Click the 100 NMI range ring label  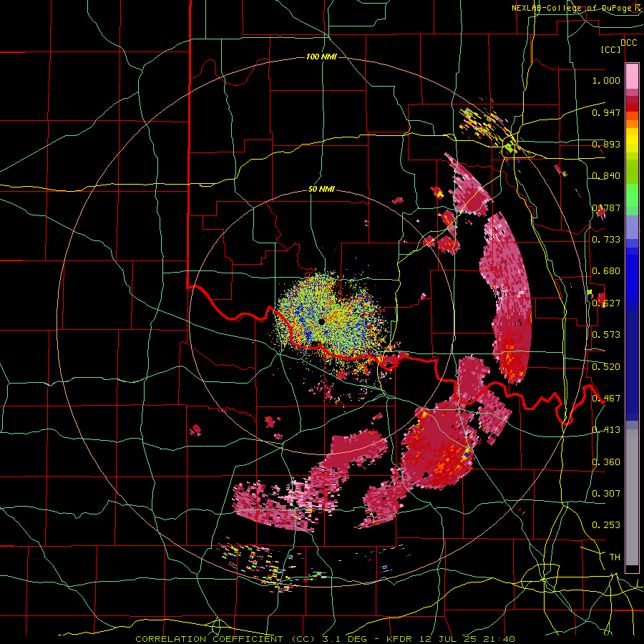pos(321,57)
